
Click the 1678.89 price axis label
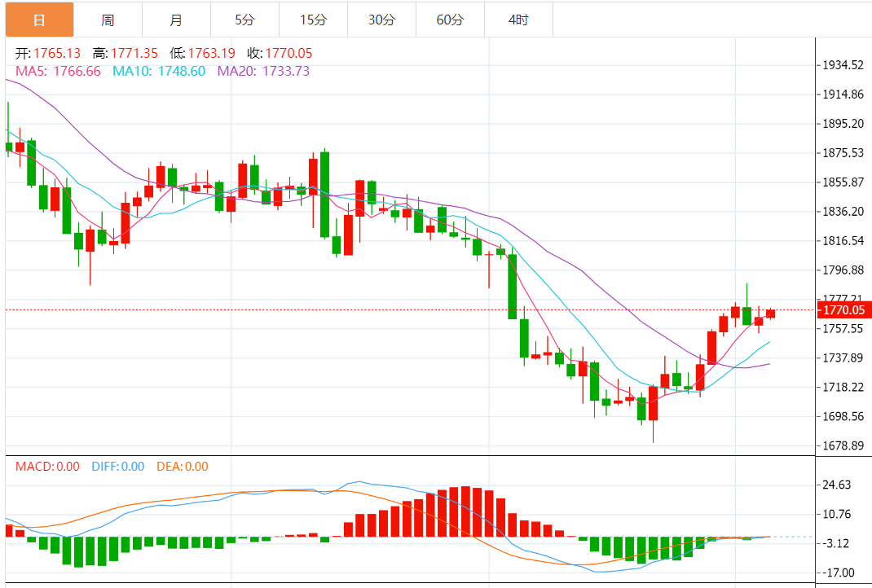(843, 445)
